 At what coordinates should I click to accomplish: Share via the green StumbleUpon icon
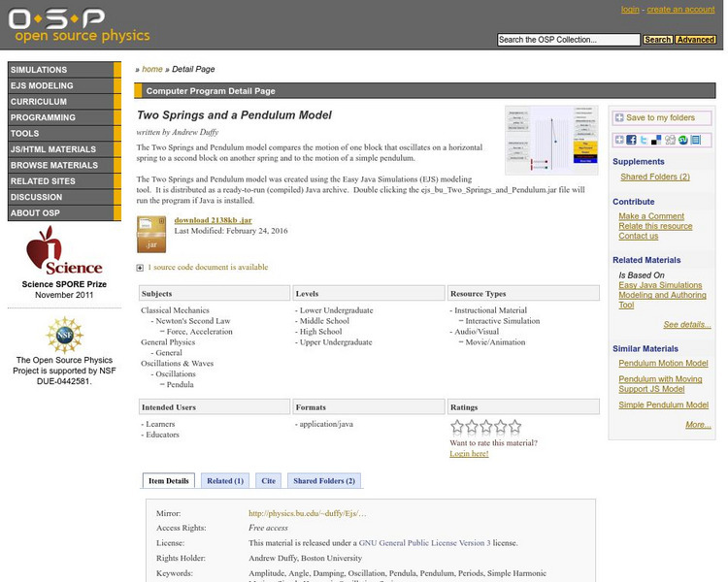(682, 140)
